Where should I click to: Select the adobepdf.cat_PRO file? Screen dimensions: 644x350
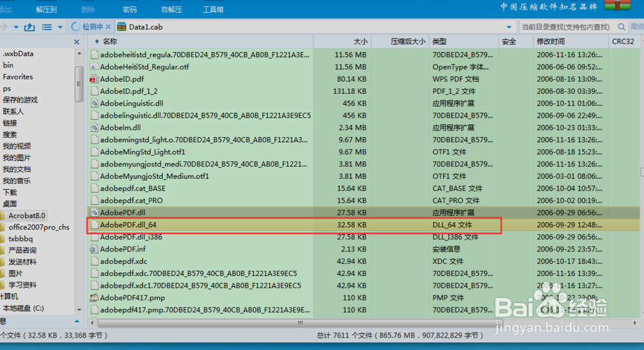point(131,201)
